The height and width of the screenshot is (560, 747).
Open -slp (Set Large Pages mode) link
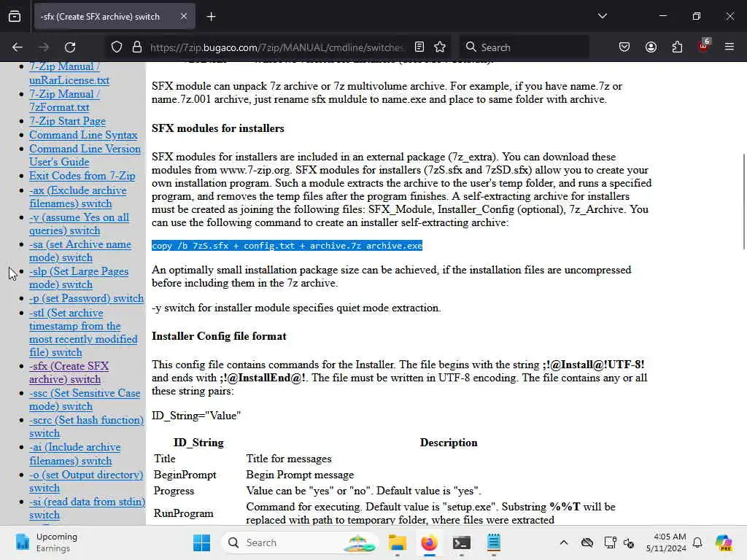click(x=79, y=278)
